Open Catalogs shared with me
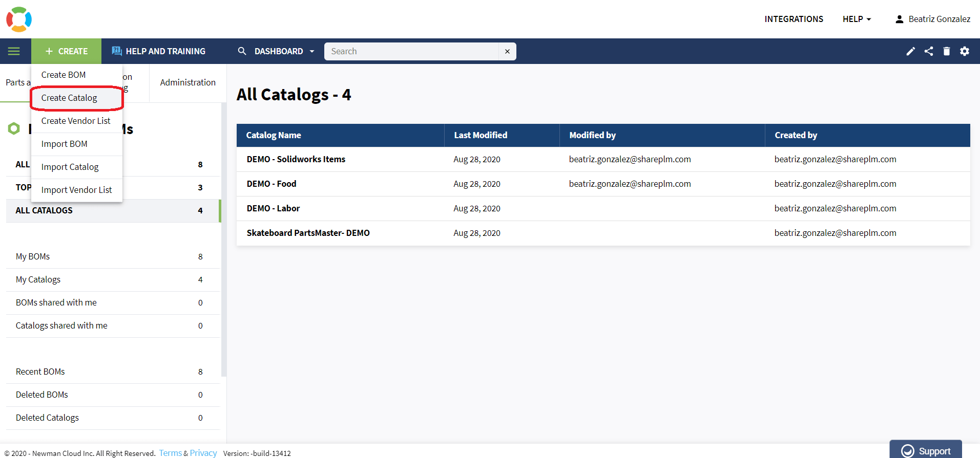980x458 pixels. [113, 325]
